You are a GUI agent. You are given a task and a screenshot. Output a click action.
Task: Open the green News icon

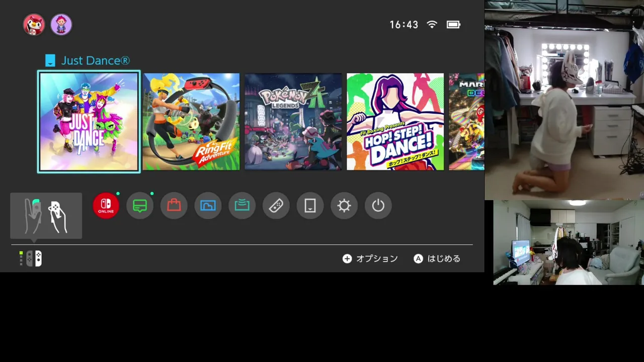coord(140,206)
